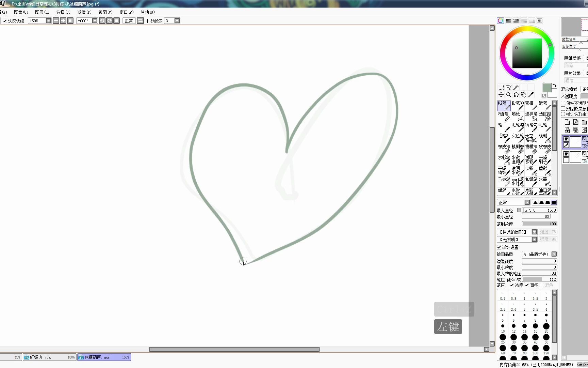Open the layer 混合模式 dropdown
The width and height of the screenshot is (588, 368).
[x=585, y=89]
